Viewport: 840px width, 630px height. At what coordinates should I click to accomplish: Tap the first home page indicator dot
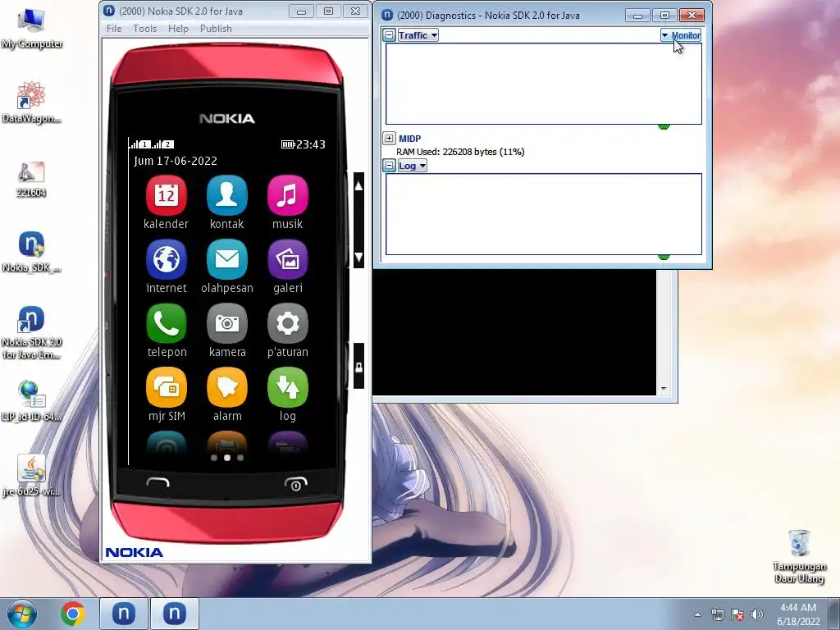coord(214,458)
